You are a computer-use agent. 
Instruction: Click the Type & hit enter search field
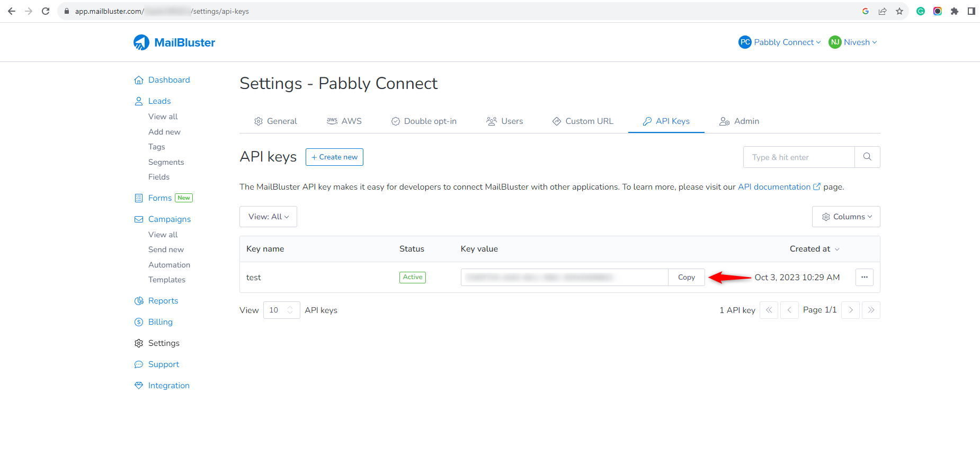click(799, 157)
